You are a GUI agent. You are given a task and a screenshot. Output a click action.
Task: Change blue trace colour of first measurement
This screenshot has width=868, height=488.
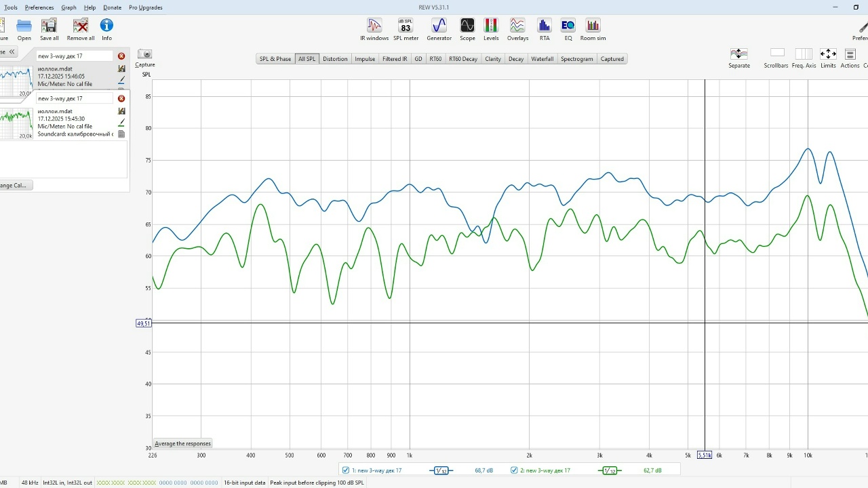click(121, 79)
